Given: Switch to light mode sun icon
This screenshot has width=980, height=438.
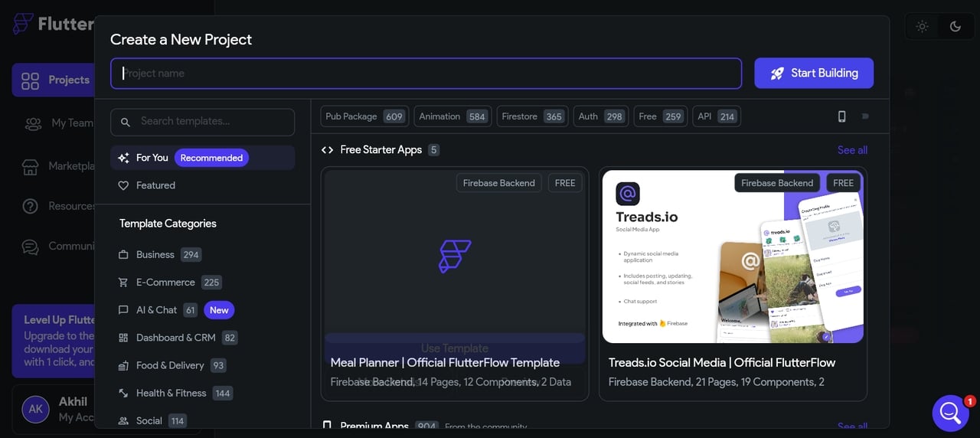Looking at the screenshot, I should pos(922,26).
